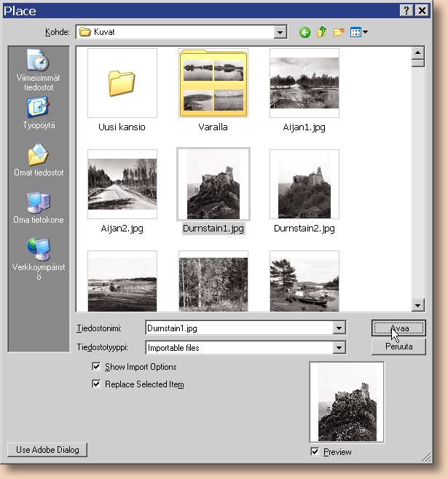The image size is (448, 479).
Task: Uncheck Replace Selected Item checkbox
Action: coord(96,384)
